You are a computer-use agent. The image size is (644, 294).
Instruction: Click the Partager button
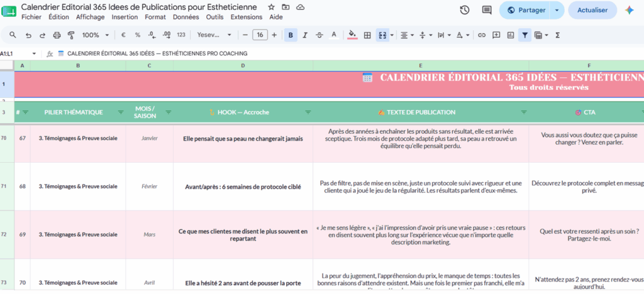[525, 10]
